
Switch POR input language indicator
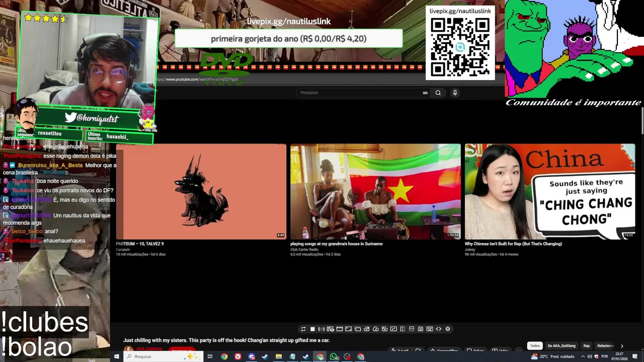pyautogui.click(x=605, y=356)
